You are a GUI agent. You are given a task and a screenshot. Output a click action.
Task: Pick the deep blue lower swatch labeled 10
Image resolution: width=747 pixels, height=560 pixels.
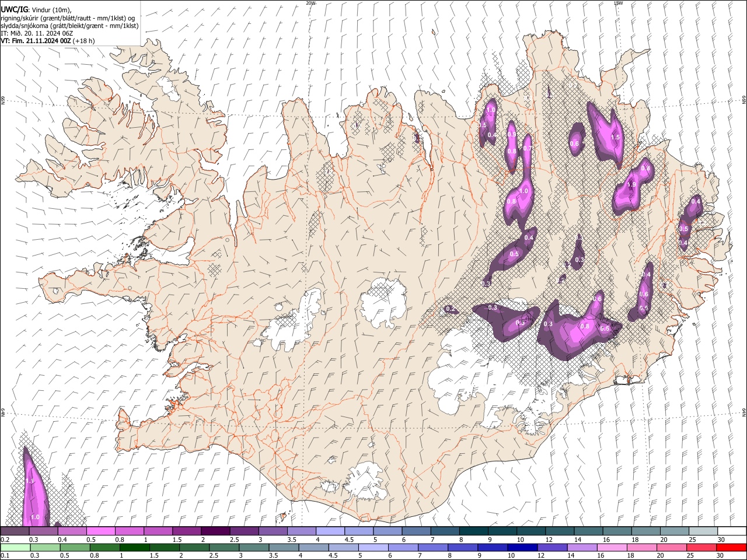click(522, 548)
